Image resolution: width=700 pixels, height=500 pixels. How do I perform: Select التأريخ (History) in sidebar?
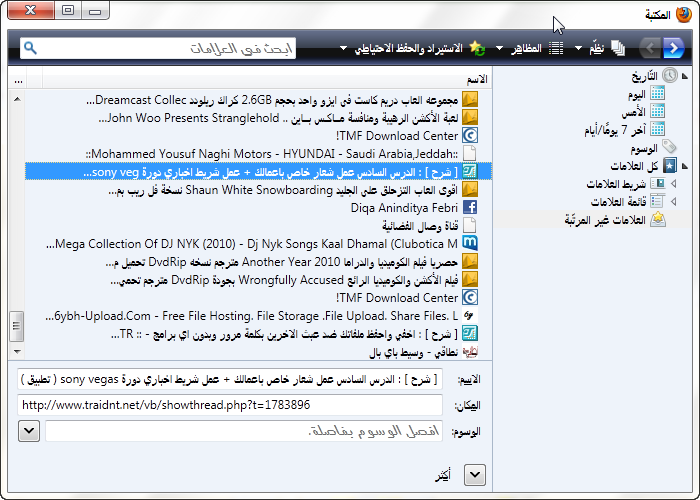pos(645,76)
